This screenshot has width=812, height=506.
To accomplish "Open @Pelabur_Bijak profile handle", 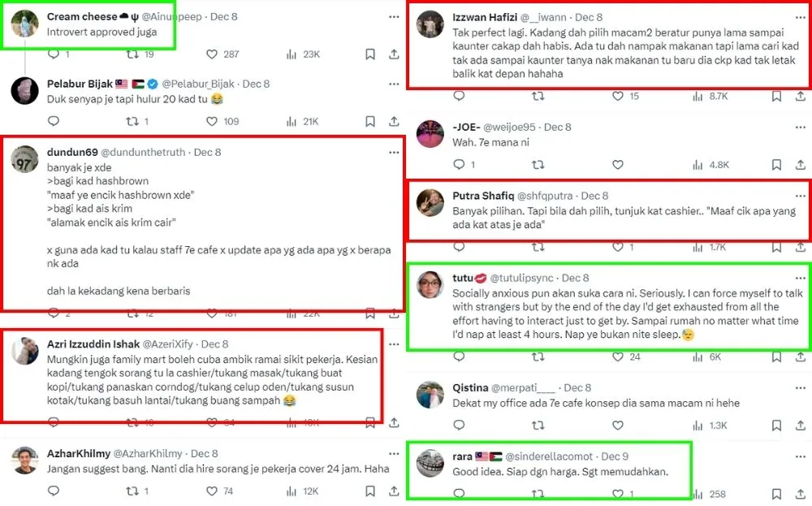I will (199, 84).
